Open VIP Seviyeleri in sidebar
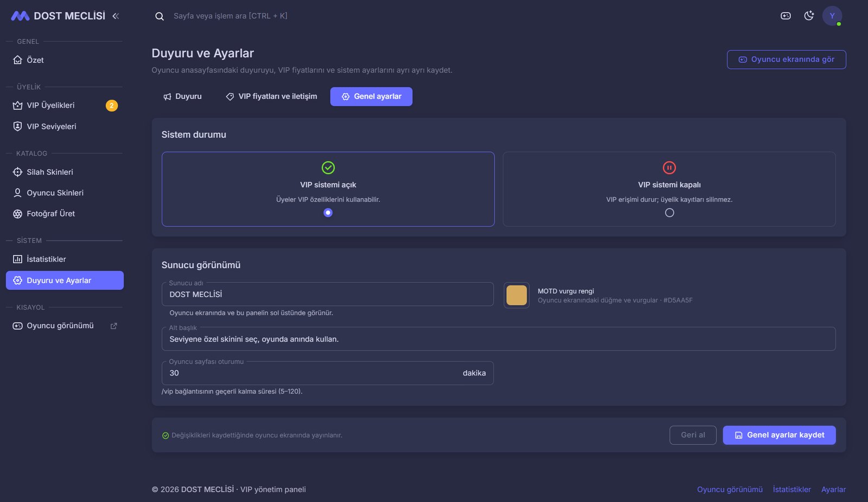 pyautogui.click(x=65, y=126)
